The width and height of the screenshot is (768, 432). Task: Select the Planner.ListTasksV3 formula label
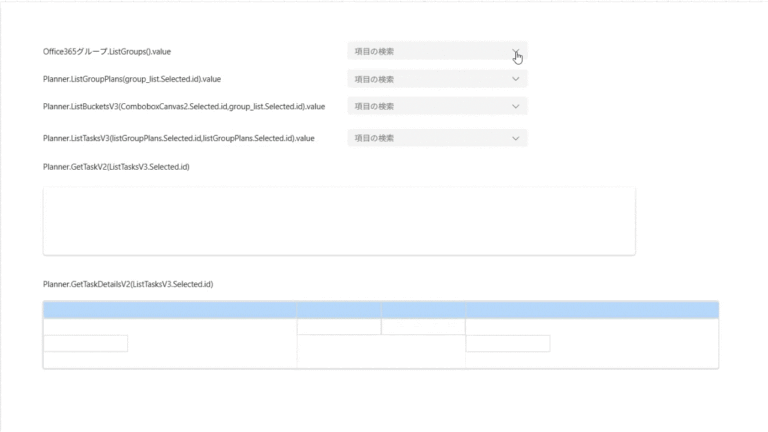(x=179, y=138)
